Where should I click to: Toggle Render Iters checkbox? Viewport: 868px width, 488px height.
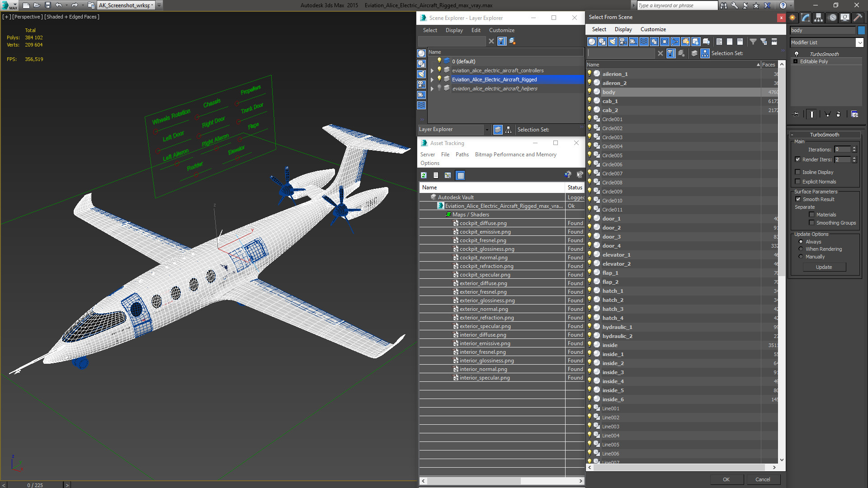(797, 160)
